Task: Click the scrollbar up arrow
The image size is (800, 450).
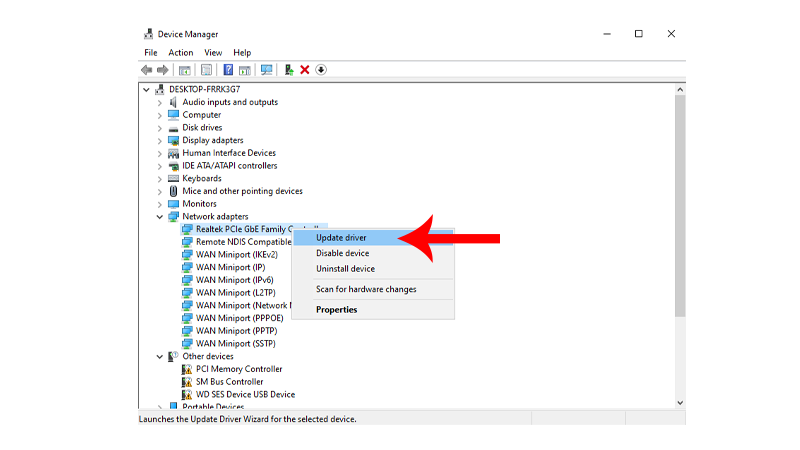Action: coord(680,90)
